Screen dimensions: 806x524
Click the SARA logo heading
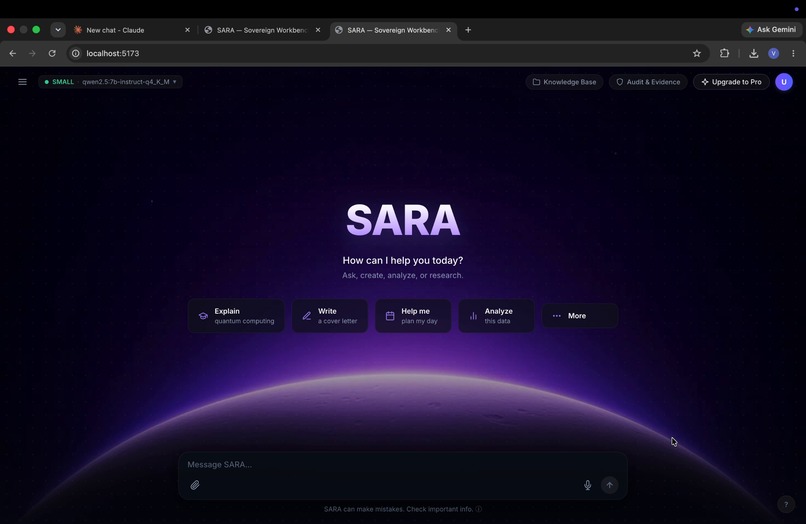click(403, 220)
